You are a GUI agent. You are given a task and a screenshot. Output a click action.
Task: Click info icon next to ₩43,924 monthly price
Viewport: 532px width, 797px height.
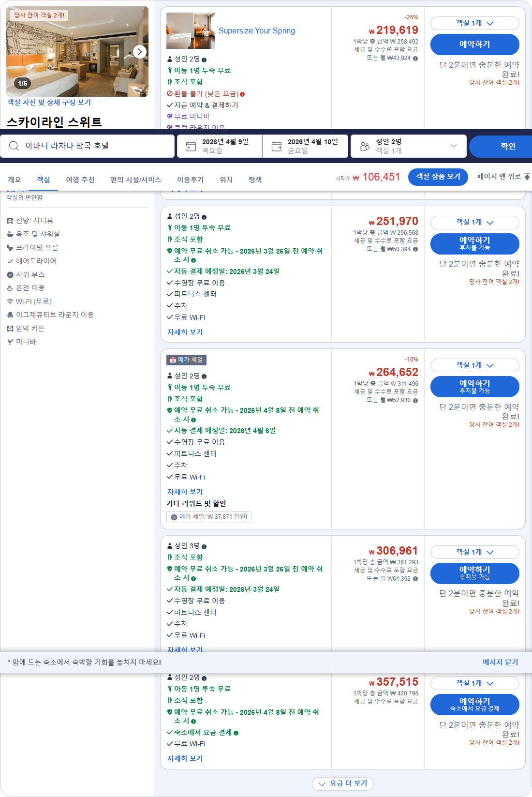415,58
